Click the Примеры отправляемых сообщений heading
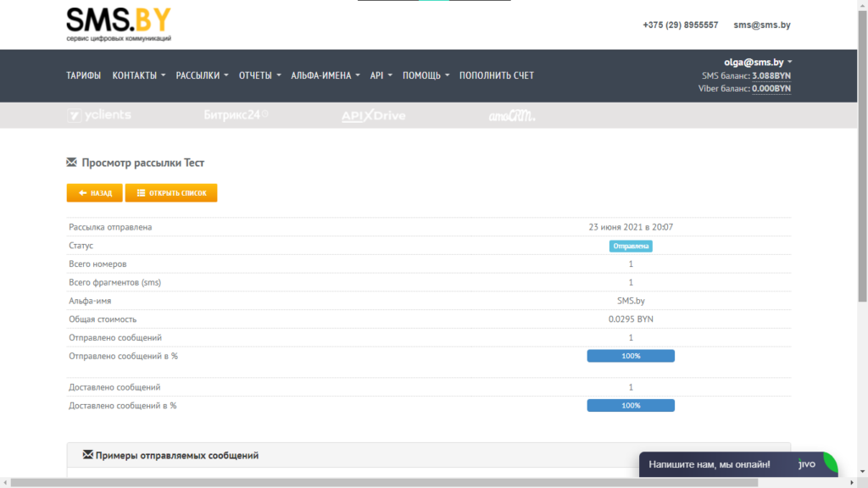 [x=176, y=455]
